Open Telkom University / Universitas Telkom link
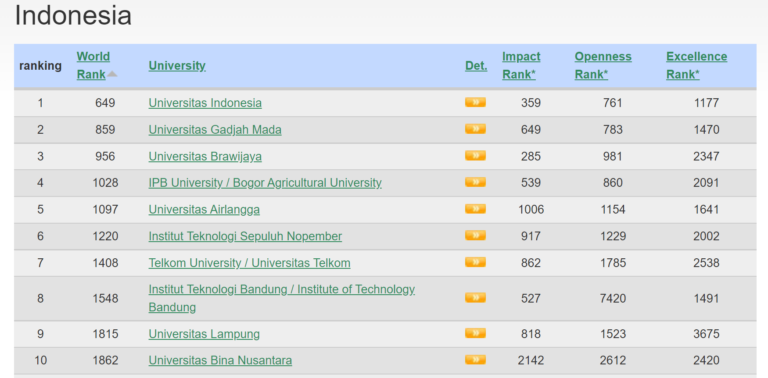The image size is (768, 378). pyautogui.click(x=250, y=263)
